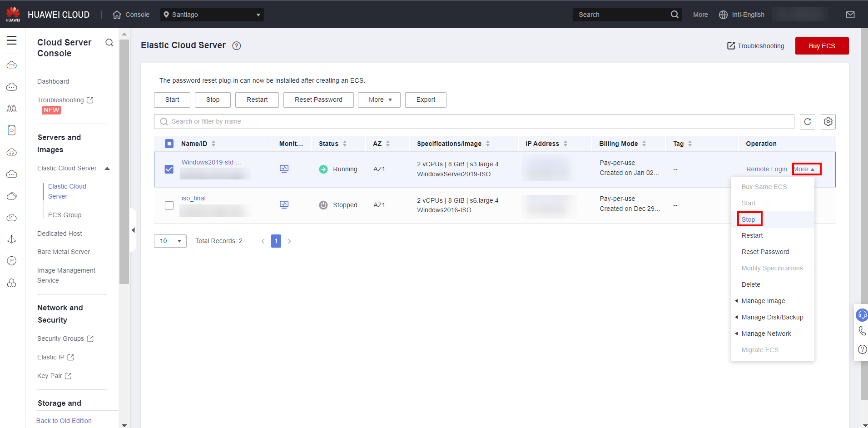This screenshot has height=428, width=868.
Task: Toggle the select-all checkbox in table header
Action: [x=169, y=144]
